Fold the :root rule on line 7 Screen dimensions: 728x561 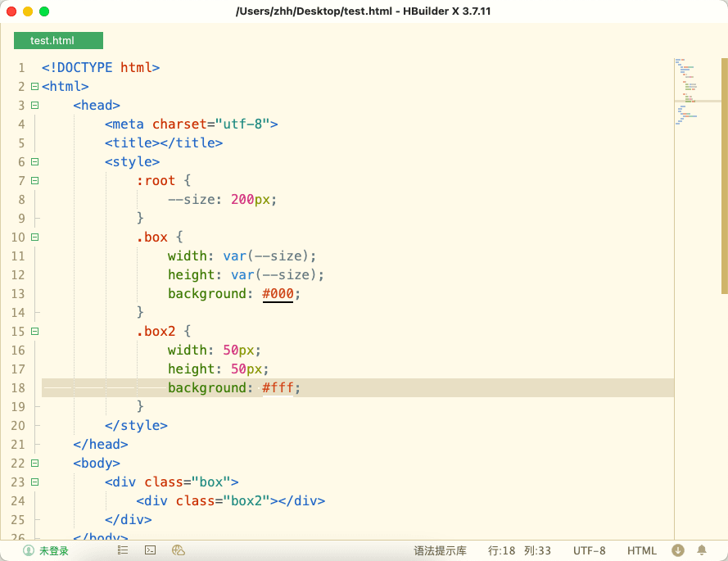34,181
